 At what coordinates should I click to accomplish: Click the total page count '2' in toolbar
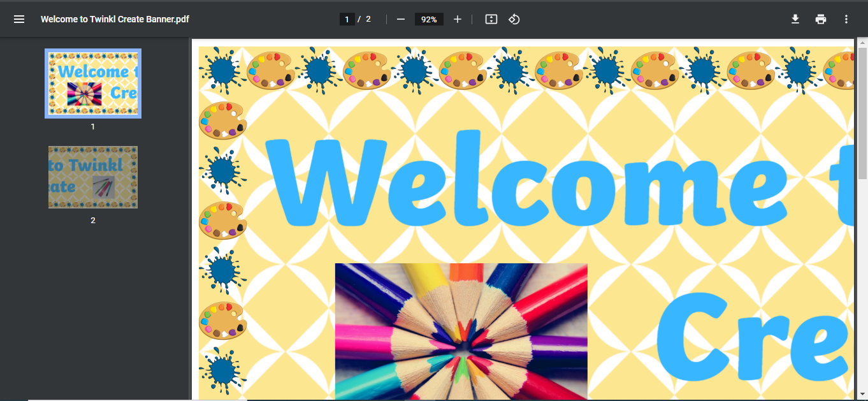tap(368, 19)
